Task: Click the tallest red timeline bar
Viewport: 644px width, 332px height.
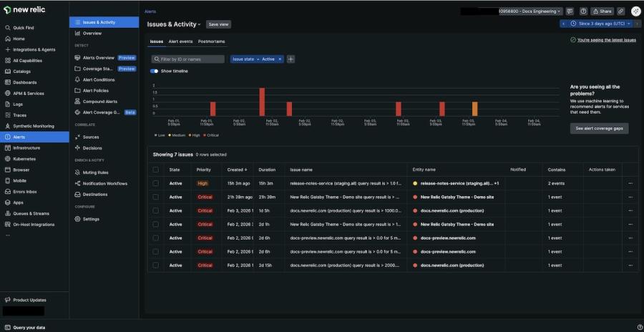Action: point(262,102)
